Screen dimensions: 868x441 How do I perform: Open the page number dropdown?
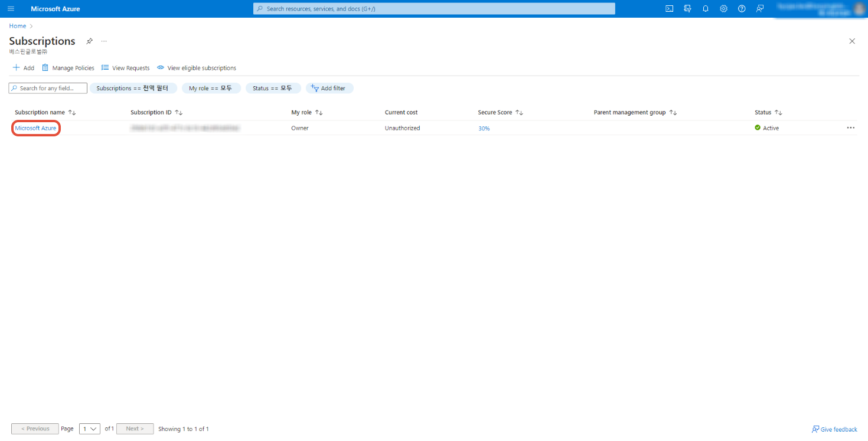tap(90, 429)
